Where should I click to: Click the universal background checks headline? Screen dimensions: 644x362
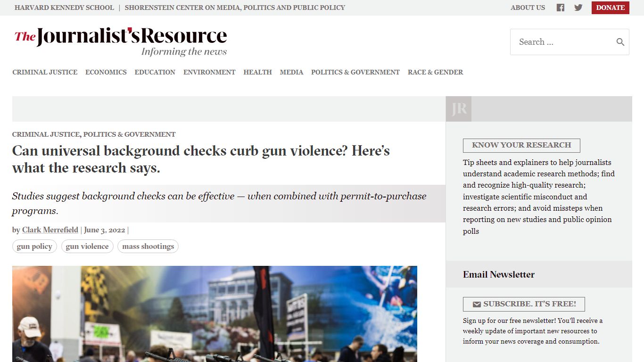click(201, 159)
